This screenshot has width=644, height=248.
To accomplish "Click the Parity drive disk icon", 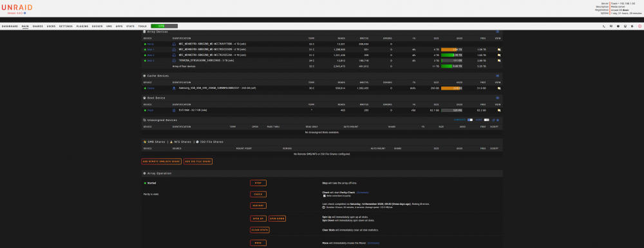I will pyautogui.click(x=174, y=44).
